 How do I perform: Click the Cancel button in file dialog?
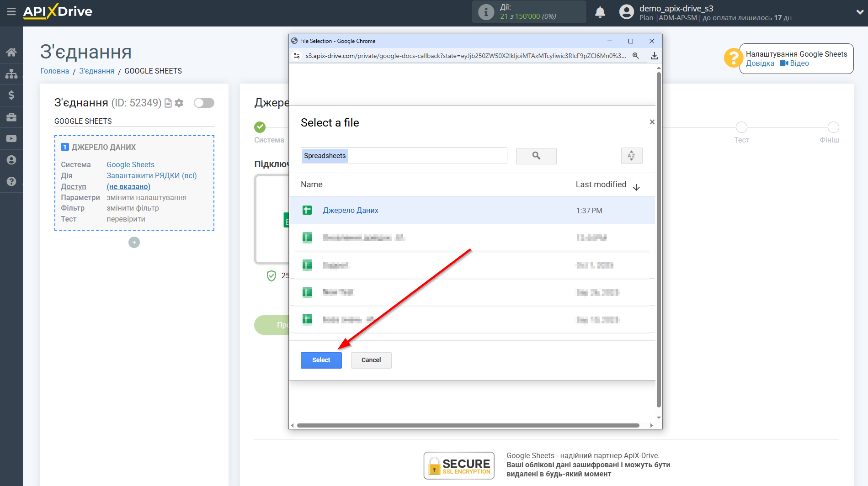pyautogui.click(x=371, y=360)
